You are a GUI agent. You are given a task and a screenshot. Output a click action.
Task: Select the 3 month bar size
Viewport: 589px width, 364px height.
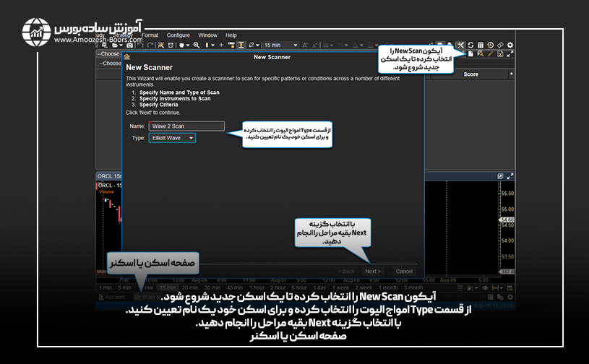coord(413,288)
